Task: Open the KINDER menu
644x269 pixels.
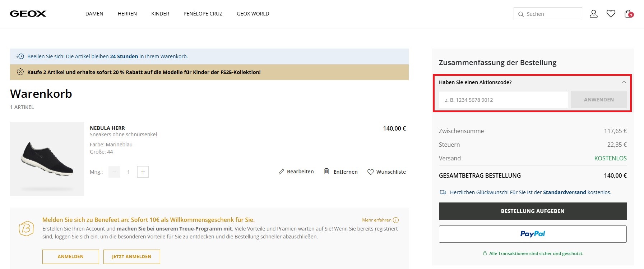Action: (x=160, y=14)
